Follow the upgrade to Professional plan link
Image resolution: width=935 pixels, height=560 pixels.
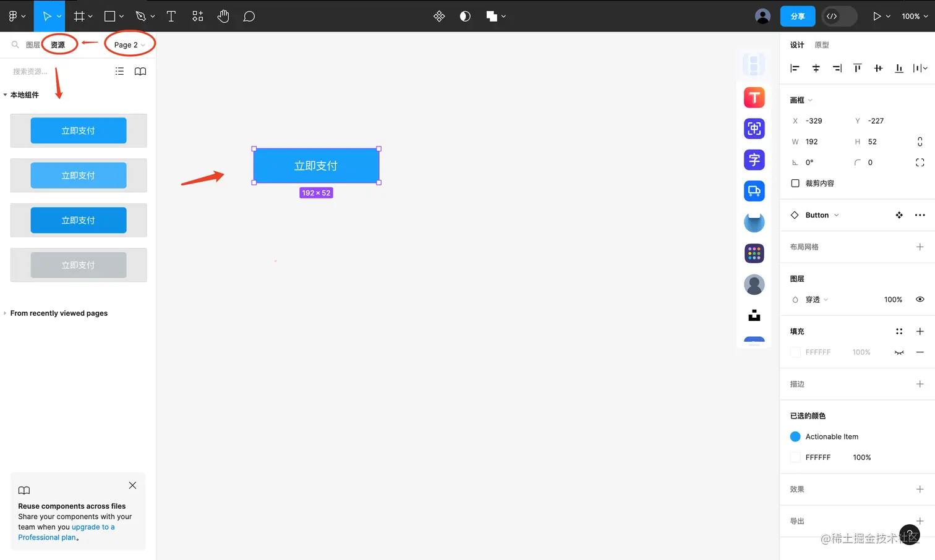[66, 532]
